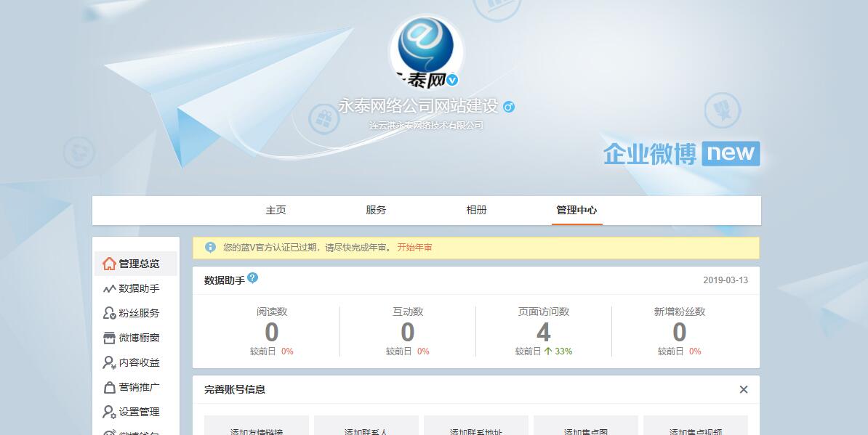Open the 相册 tab
868x435 pixels.
click(x=476, y=210)
